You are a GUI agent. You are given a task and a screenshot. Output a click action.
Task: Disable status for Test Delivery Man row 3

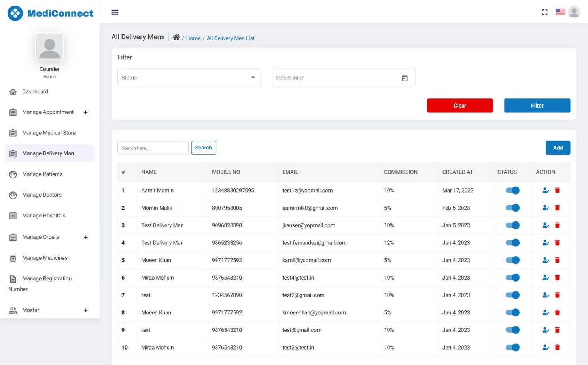tap(512, 225)
